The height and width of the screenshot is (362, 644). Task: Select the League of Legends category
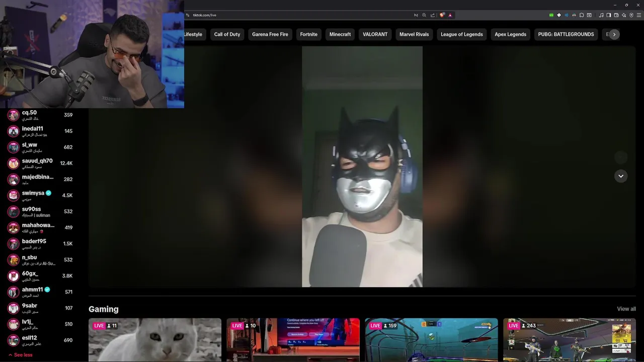(462, 34)
